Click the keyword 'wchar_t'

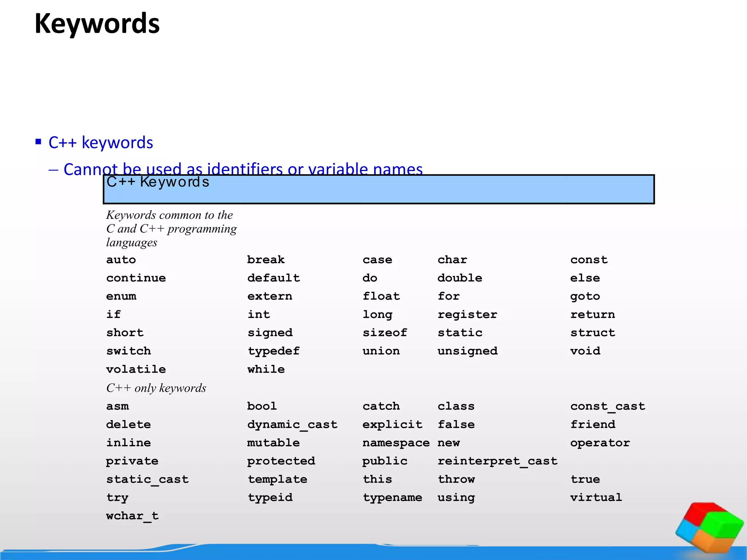point(132,516)
